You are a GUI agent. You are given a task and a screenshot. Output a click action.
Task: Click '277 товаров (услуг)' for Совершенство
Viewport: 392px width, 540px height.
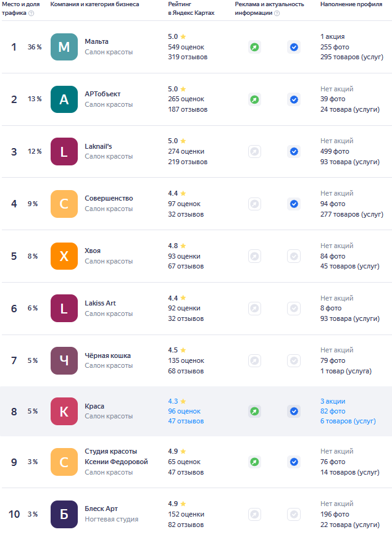[x=352, y=214]
